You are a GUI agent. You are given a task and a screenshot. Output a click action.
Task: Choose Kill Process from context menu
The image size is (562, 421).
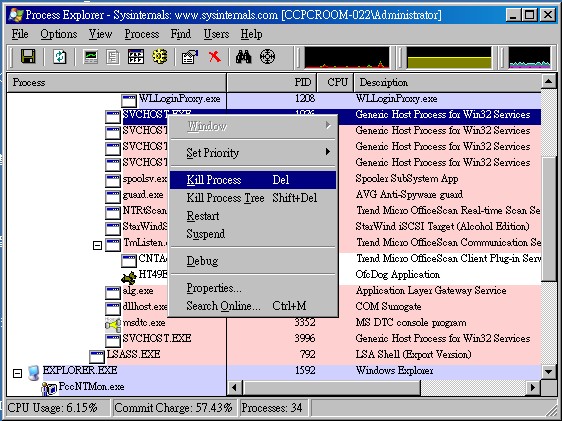click(253, 180)
